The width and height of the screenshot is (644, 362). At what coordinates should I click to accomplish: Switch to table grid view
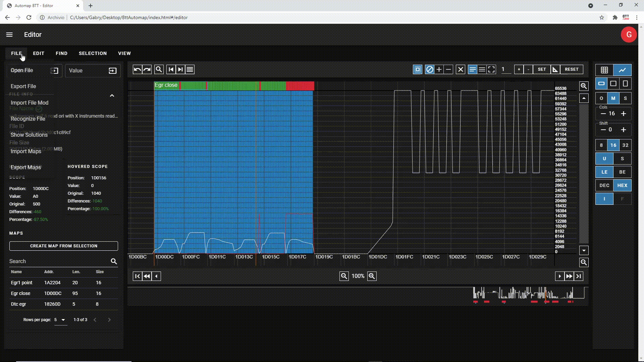tap(604, 70)
